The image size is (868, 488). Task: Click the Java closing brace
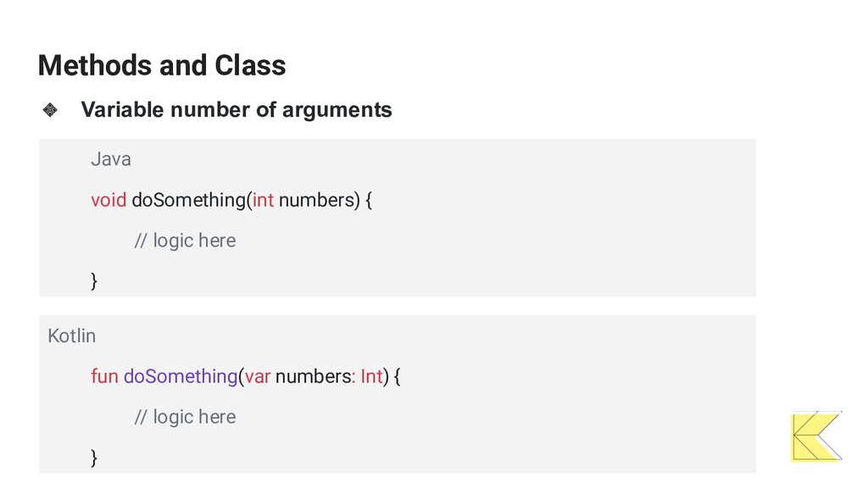pos(93,281)
